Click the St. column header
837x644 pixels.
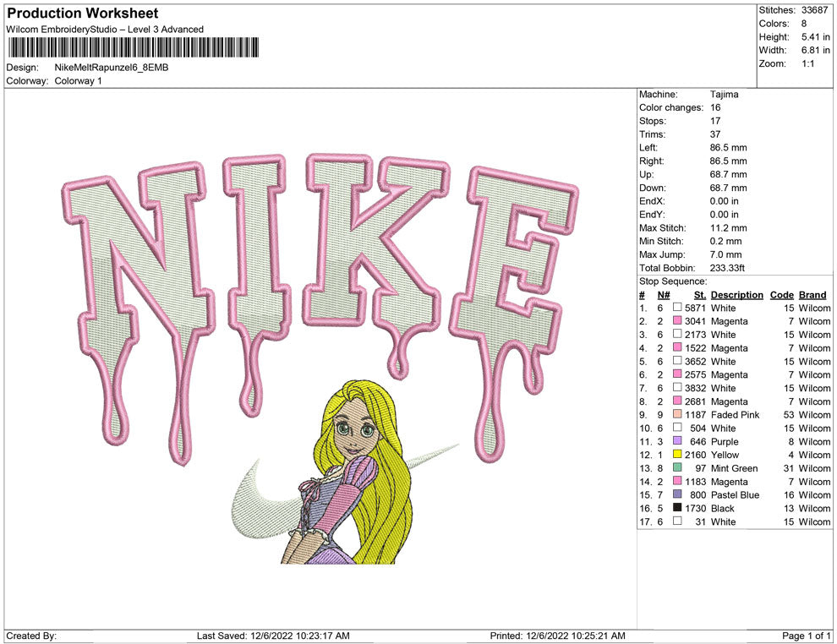(700, 294)
